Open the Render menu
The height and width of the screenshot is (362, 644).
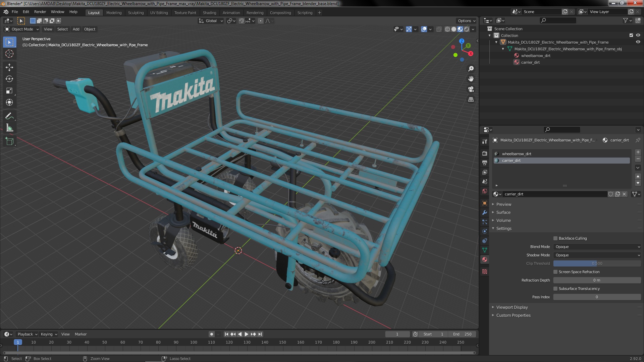tap(40, 12)
